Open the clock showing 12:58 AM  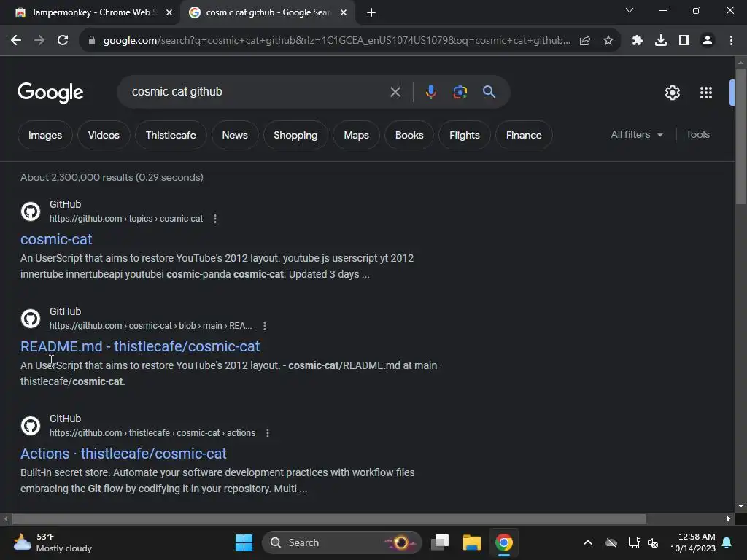[x=693, y=542]
